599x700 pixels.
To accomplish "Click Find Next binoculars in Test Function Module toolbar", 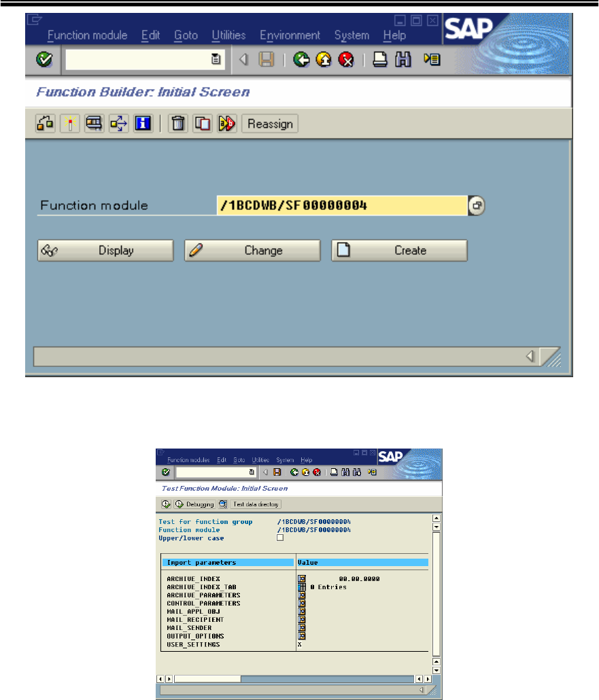I will tap(356, 472).
